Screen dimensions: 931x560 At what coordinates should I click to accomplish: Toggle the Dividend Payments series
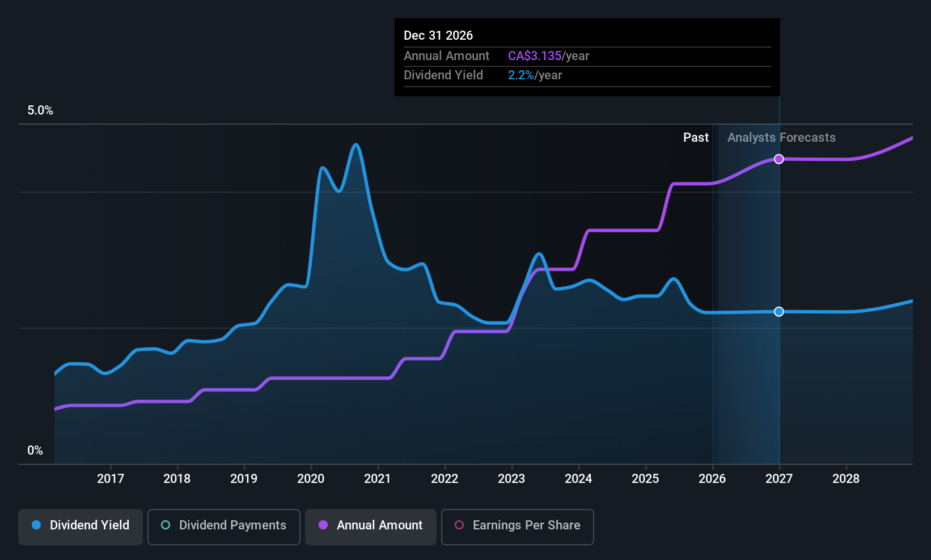coord(224,527)
